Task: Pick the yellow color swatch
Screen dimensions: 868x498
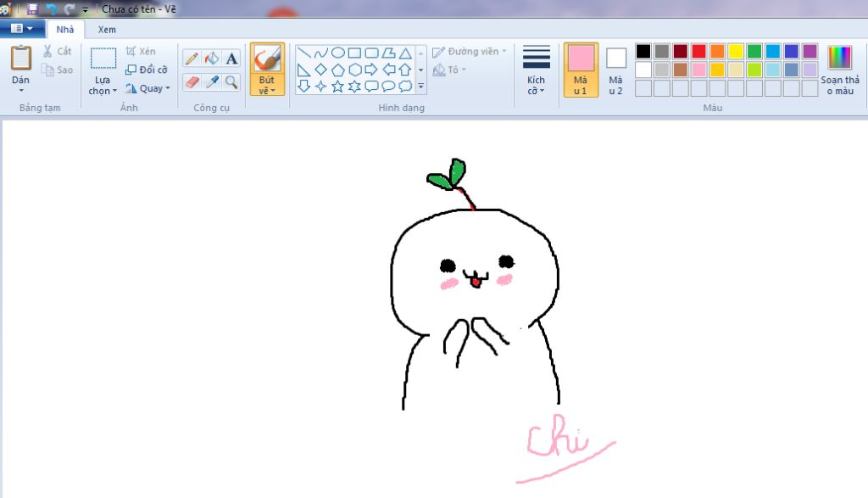Action: coord(736,52)
